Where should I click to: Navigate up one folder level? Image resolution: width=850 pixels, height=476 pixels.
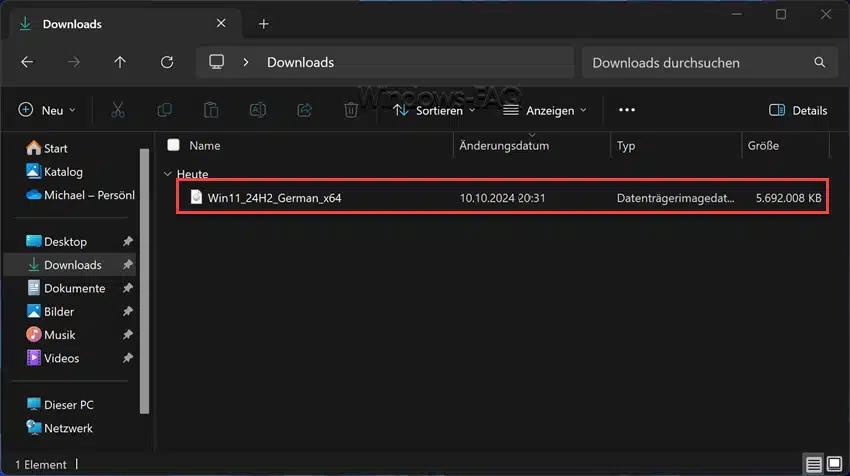coord(120,62)
